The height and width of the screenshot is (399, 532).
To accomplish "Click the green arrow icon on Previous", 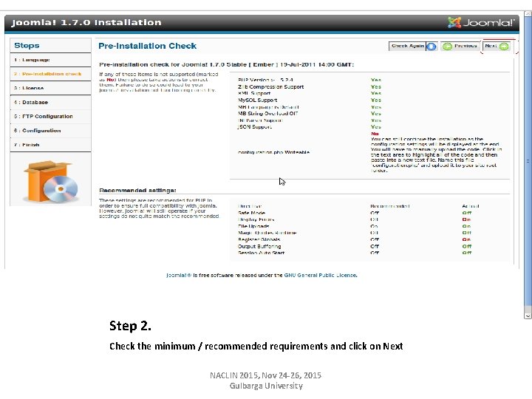I will pos(447,47).
